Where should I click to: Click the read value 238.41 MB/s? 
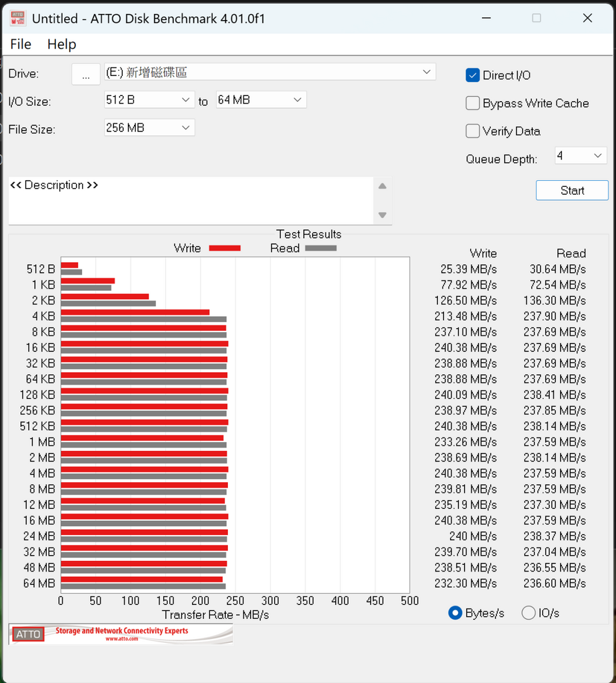(x=555, y=395)
